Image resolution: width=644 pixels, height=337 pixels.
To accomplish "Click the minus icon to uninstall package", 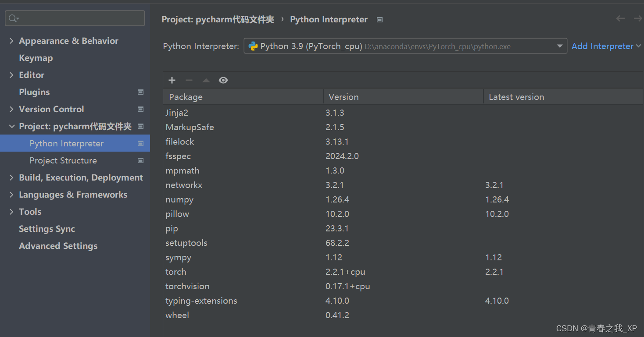I will point(189,80).
